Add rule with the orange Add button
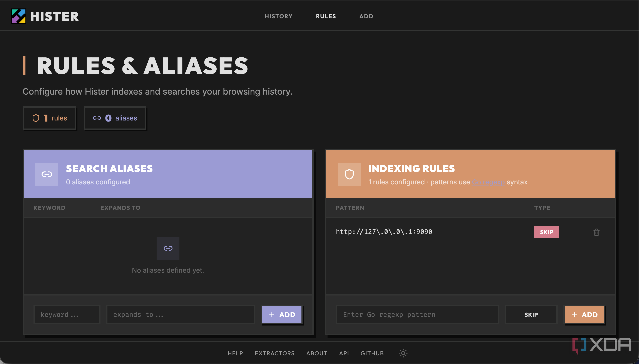Screen dimensions: 639x364 (584, 314)
